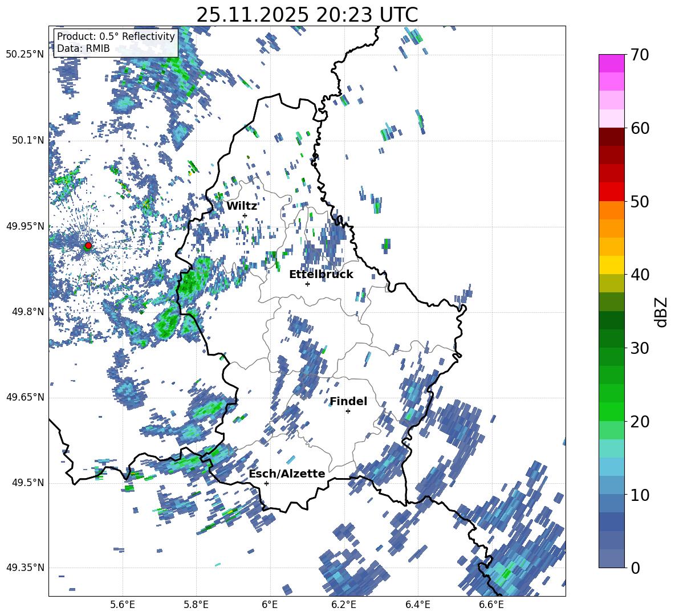The height and width of the screenshot is (616, 675).
Task: Click the 49.65°N latitude label
Action: pyautogui.click(x=25, y=397)
